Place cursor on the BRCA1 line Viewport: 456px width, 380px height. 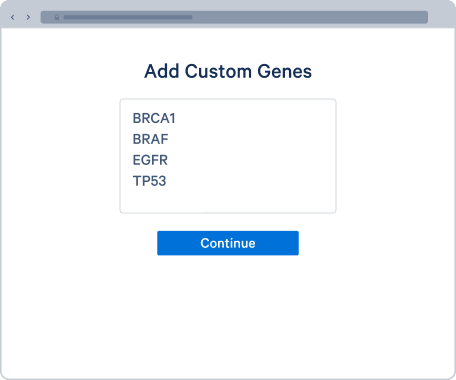(x=154, y=118)
